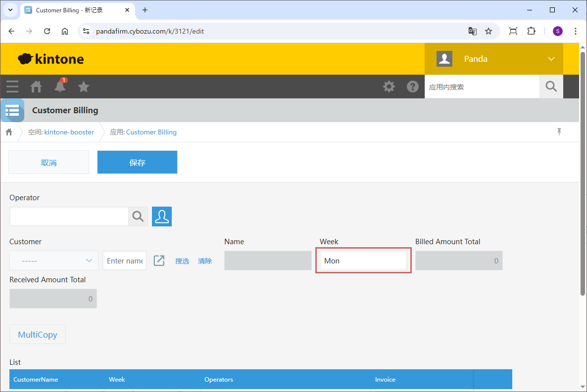The width and height of the screenshot is (587, 392).
Task: Open Customer lookup external link icon
Action: [159, 261]
